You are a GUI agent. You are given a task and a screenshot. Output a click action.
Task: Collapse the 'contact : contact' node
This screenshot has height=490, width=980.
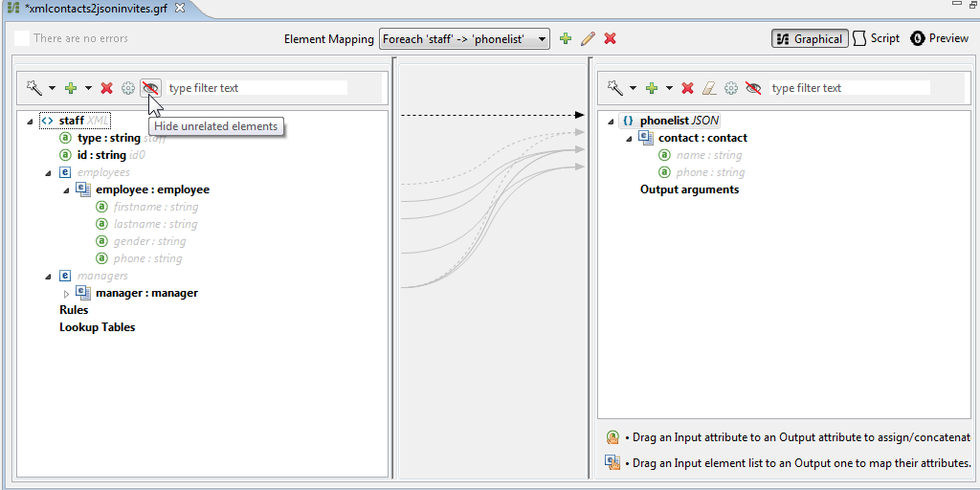tap(629, 139)
